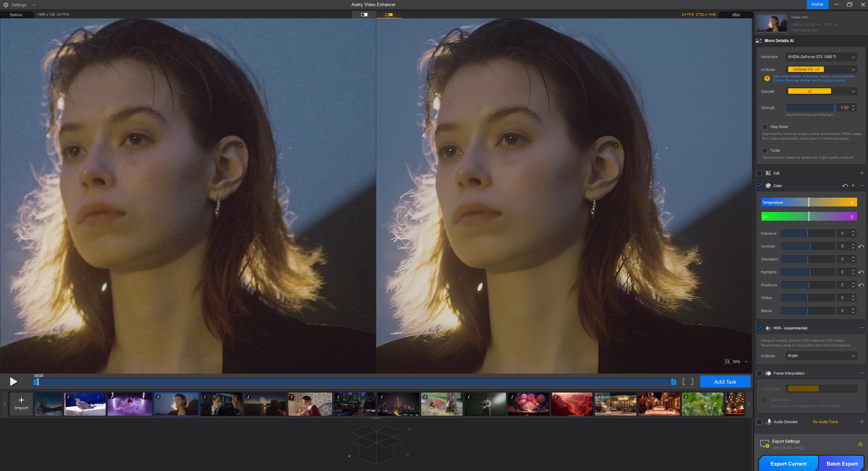The height and width of the screenshot is (471, 868).
Task: Click the Play button
Action: click(x=14, y=382)
